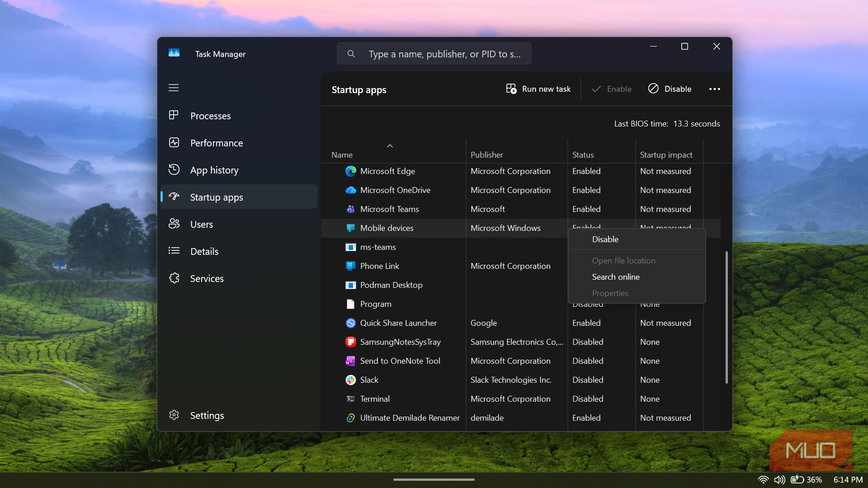The image size is (868, 488).
Task: Choose Properties in the context menu
Action: (637, 293)
